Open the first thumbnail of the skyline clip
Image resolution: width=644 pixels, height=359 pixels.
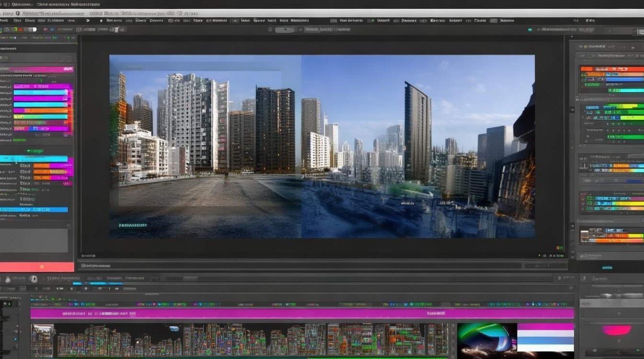(43, 340)
